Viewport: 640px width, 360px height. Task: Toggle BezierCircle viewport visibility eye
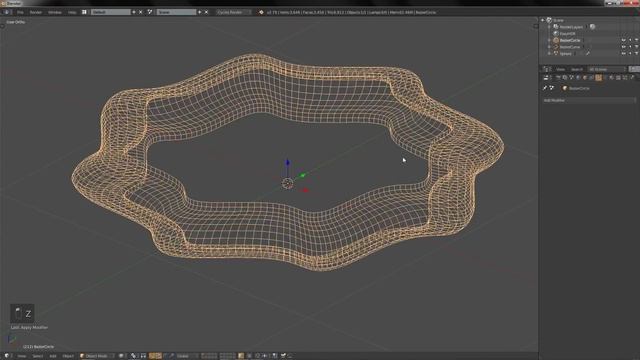[x=624, y=40]
